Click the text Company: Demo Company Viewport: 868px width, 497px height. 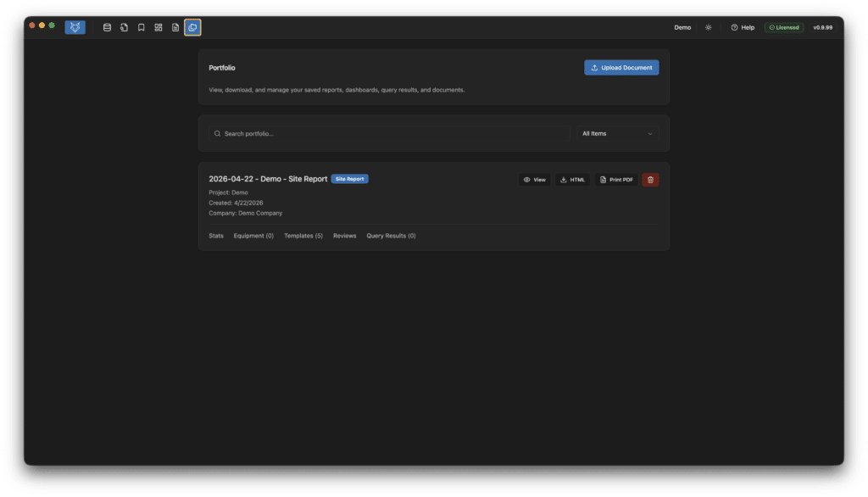[x=245, y=213]
